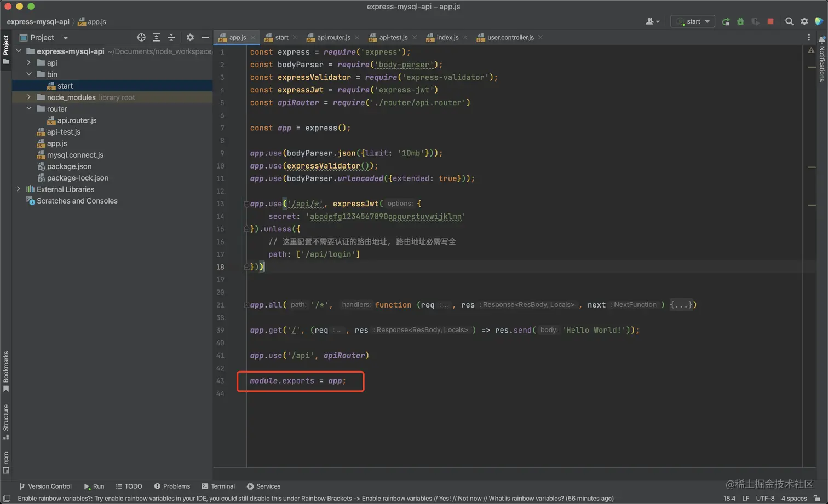
Task: Toggle the npm tool window
Action: point(6,462)
